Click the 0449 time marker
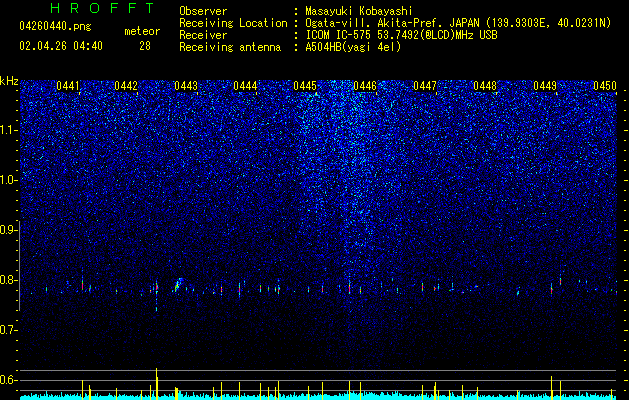The image size is (629, 400). [x=545, y=86]
